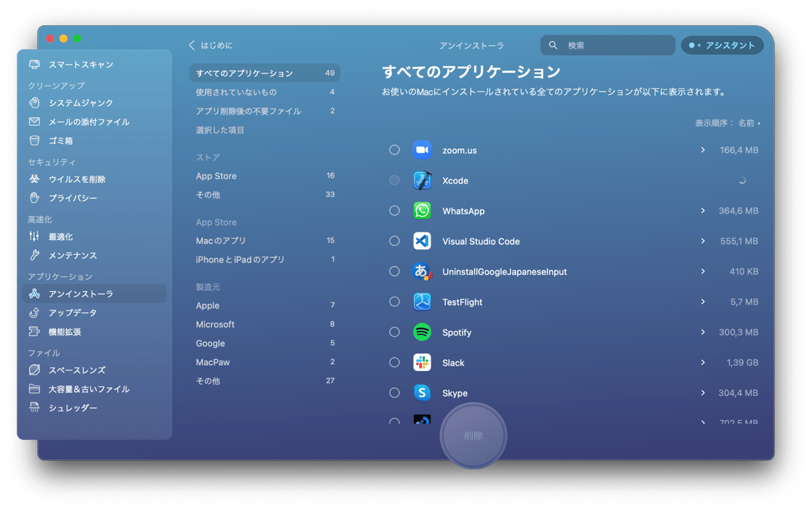Click the Space Lens icon
The image size is (812, 510).
(x=35, y=370)
